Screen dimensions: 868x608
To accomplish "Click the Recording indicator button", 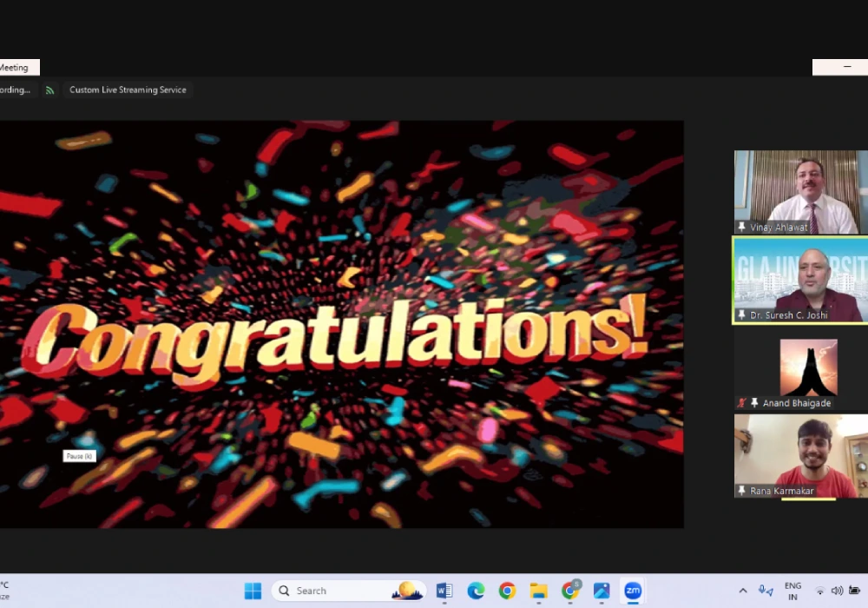I will 16,90.
